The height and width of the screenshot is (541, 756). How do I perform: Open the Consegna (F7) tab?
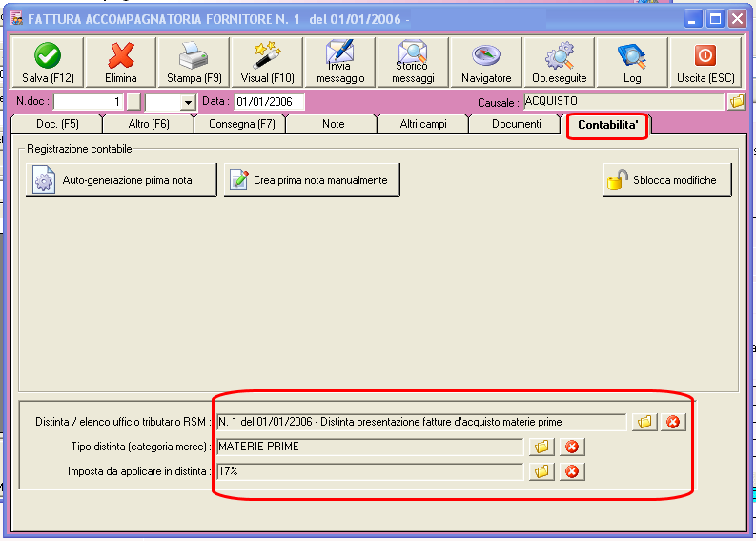241,124
